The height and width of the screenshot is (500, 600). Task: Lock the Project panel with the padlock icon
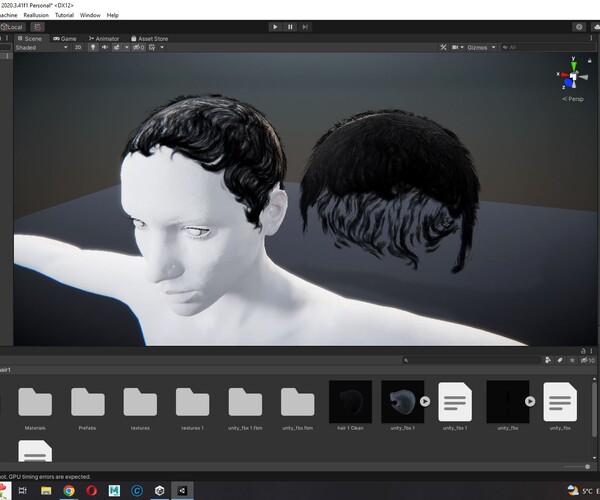[x=583, y=351]
